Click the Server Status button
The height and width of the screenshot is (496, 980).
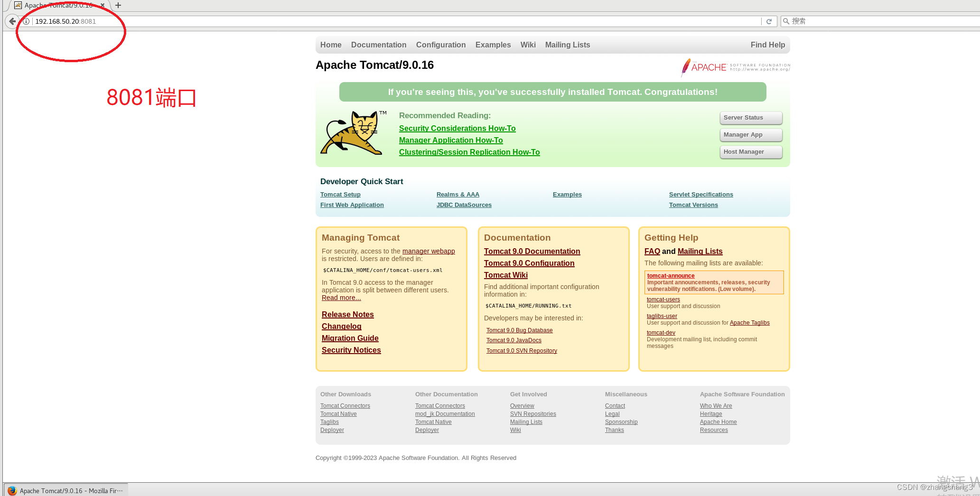pyautogui.click(x=751, y=118)
